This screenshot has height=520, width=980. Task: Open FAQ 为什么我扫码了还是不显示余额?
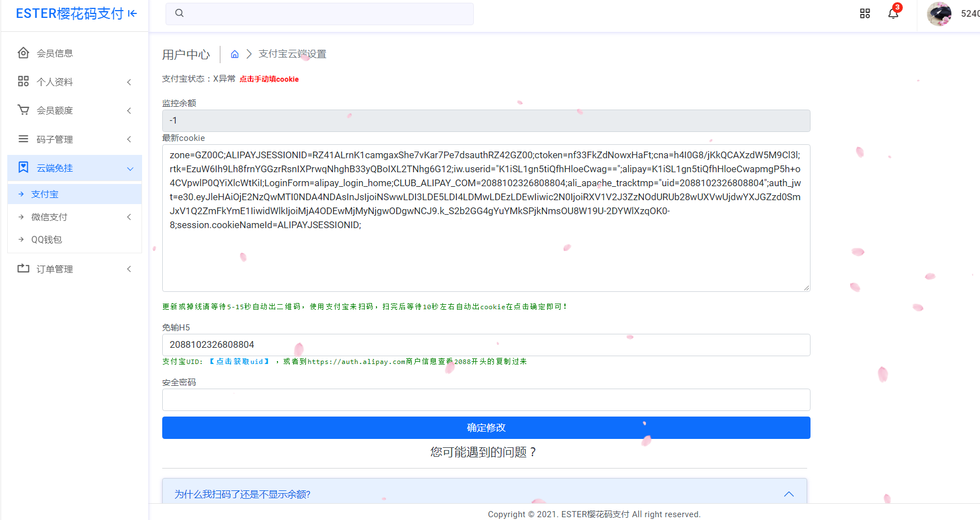point(242,494)
